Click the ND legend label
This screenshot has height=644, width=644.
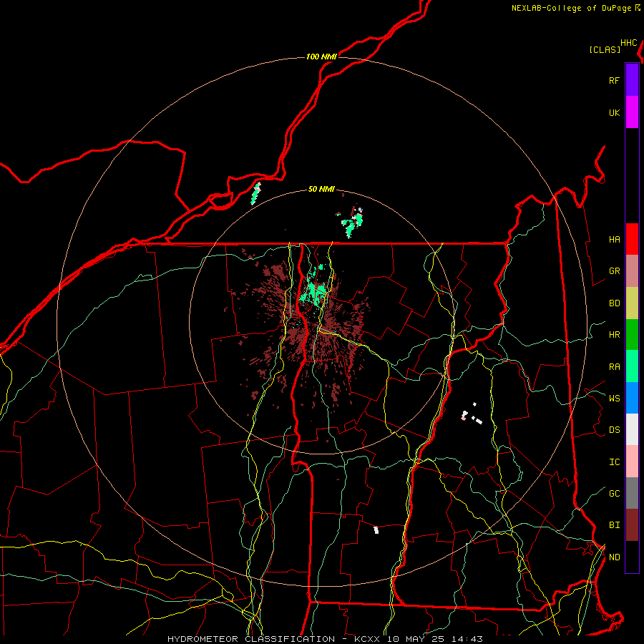[614, 557]
